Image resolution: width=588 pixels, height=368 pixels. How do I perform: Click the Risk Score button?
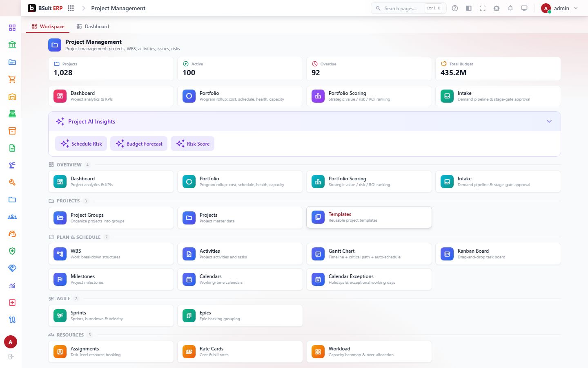point(193,144)
